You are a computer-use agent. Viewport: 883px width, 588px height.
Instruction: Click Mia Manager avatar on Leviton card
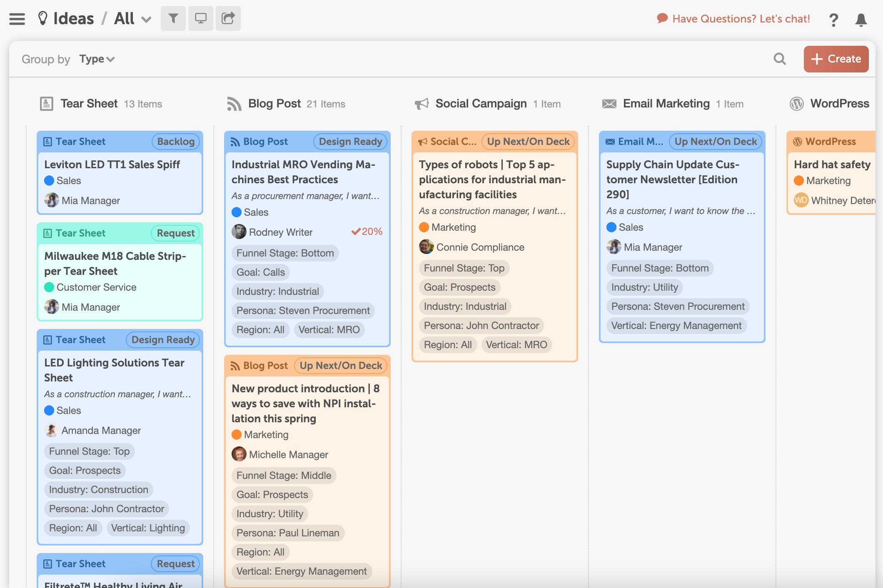(x=51, y=200)
